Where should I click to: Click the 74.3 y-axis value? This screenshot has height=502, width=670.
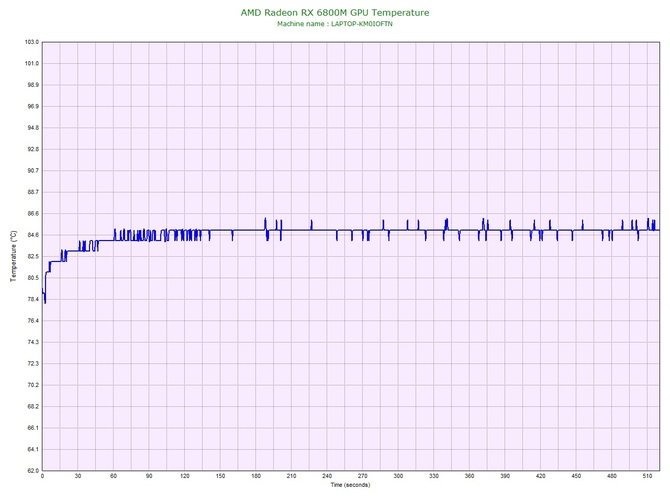tap(32, 342)
